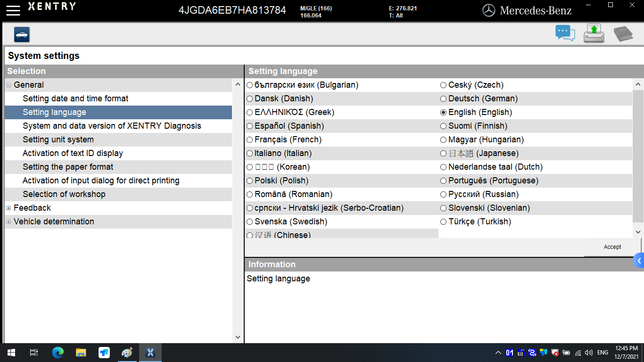644x362 pixels.
Task: Collapse the General tree node
Action: click(x=9, y=85)
